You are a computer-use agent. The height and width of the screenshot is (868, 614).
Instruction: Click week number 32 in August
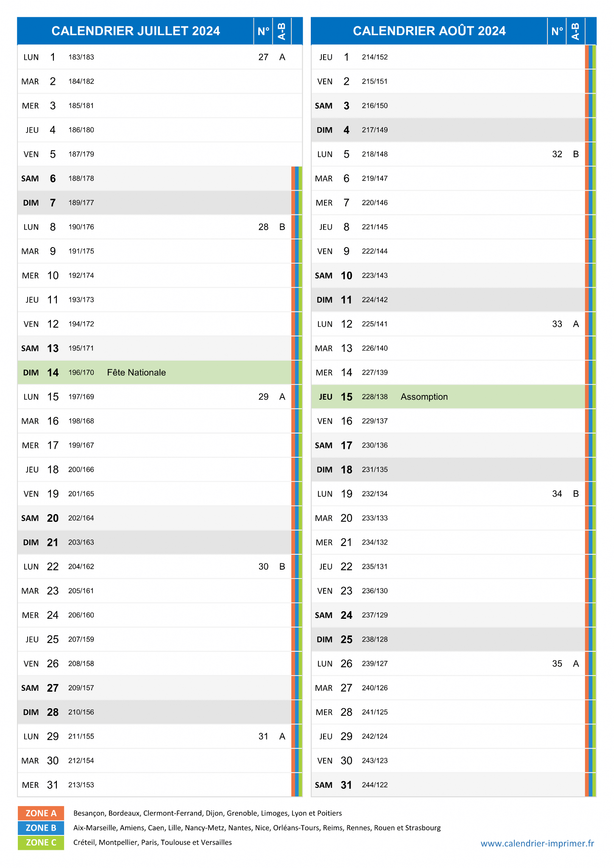[x=557, y=154]
